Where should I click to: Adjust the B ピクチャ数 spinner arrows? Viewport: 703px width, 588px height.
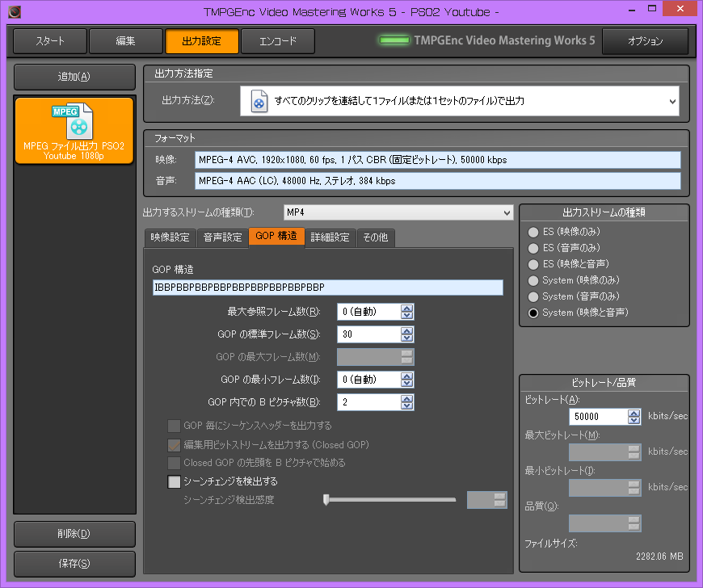click(x=406, y=402)
